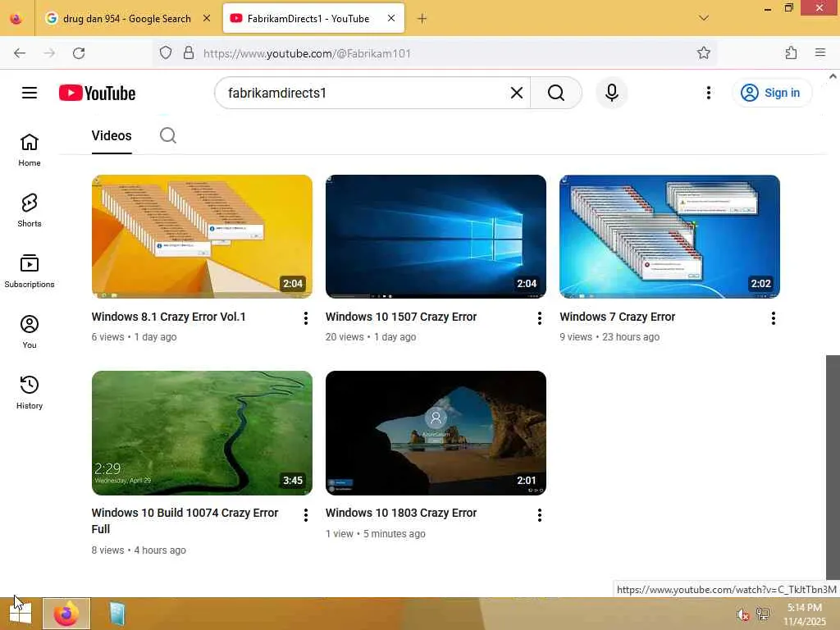Open the You section in sidebar
The width and height of the screenshot is (840, 630).
pos(30,331)
